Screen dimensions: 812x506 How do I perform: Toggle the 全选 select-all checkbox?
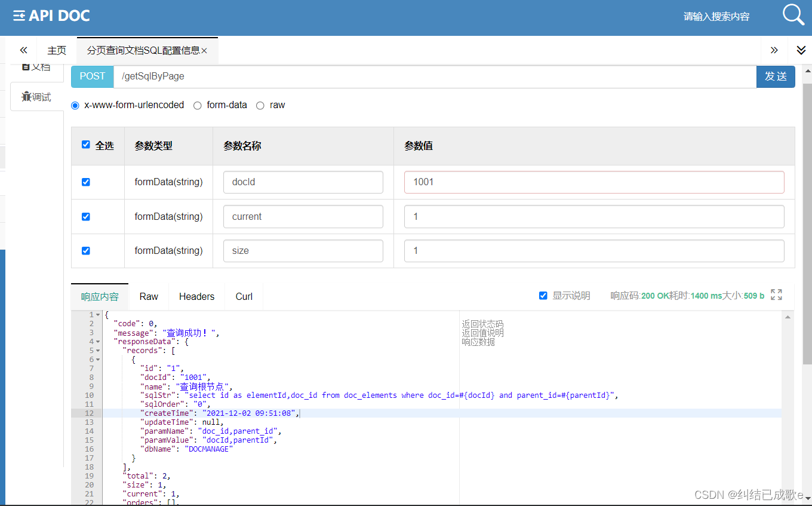(x=86, y=145)
